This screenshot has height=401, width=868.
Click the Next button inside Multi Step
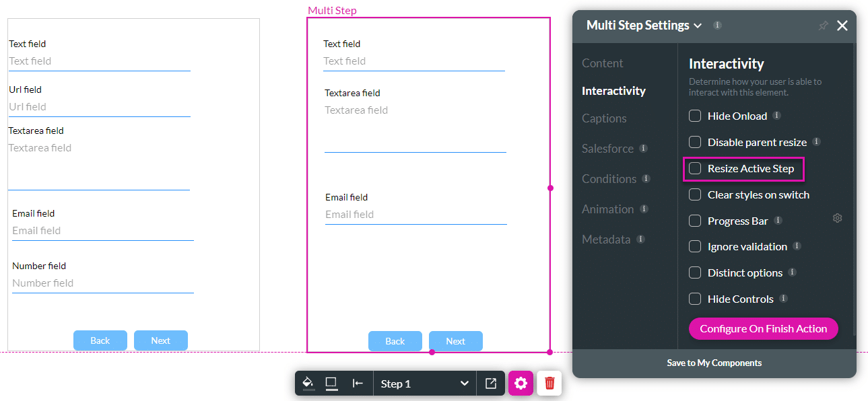click(455, 341)
